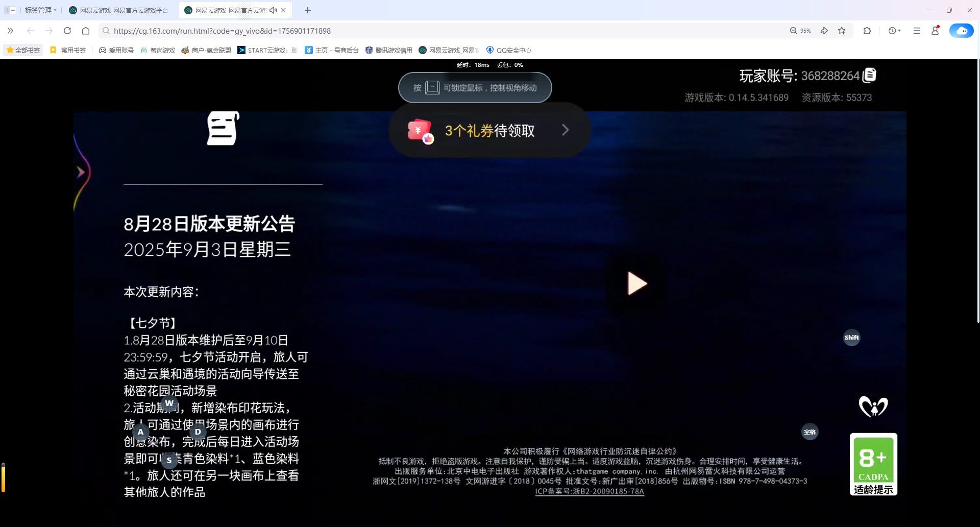This screenshot has height=527, width=980.
Task: Open the QQ安全中心 bookmark
Action: point(509,50)
